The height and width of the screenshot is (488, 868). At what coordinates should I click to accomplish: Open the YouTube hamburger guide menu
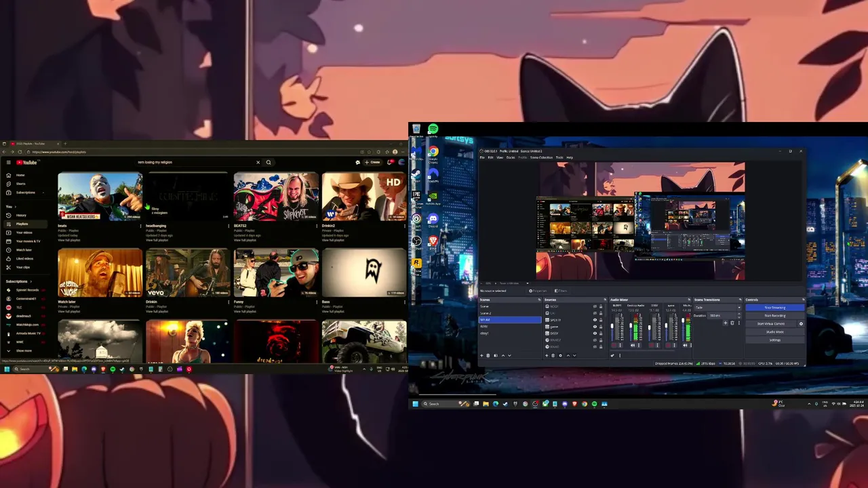point(9,163)
